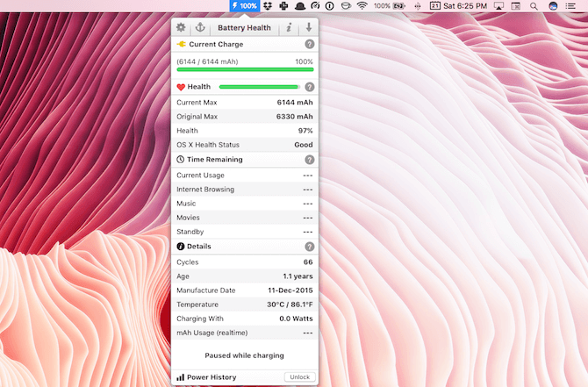Select the Standby time remaining row
588x387 pixels.
[245, 232]
